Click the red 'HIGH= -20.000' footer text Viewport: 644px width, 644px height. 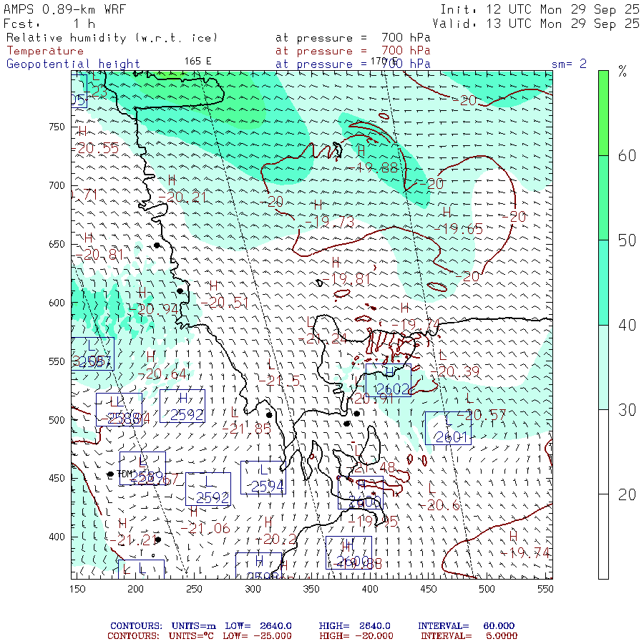pyautogui.click(x=356, y=636)
